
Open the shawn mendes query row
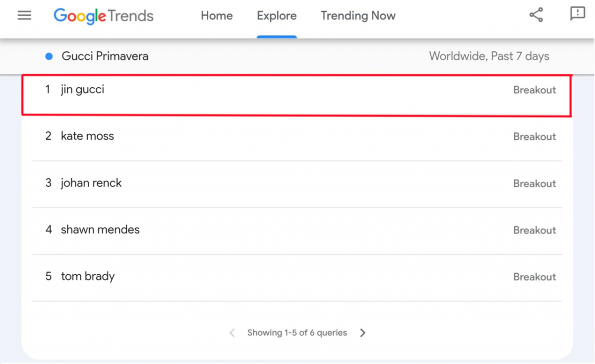(297, 231)
